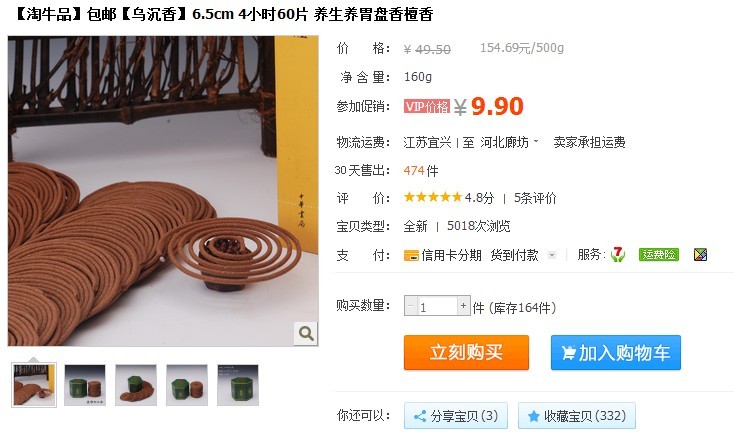Click the magnifier zoom icon on product image

pos(306,333)
